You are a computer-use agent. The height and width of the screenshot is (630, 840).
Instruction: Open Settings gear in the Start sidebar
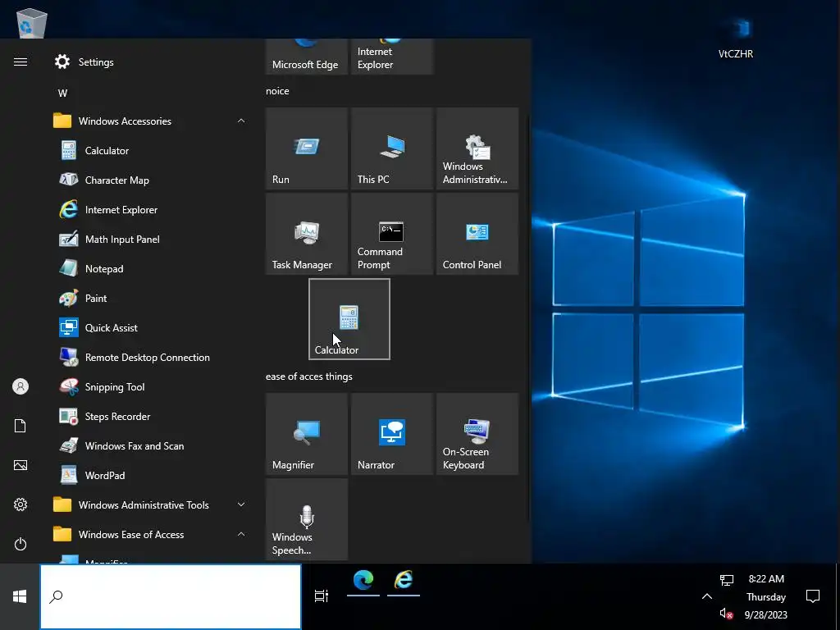click(x=21, y=504)
